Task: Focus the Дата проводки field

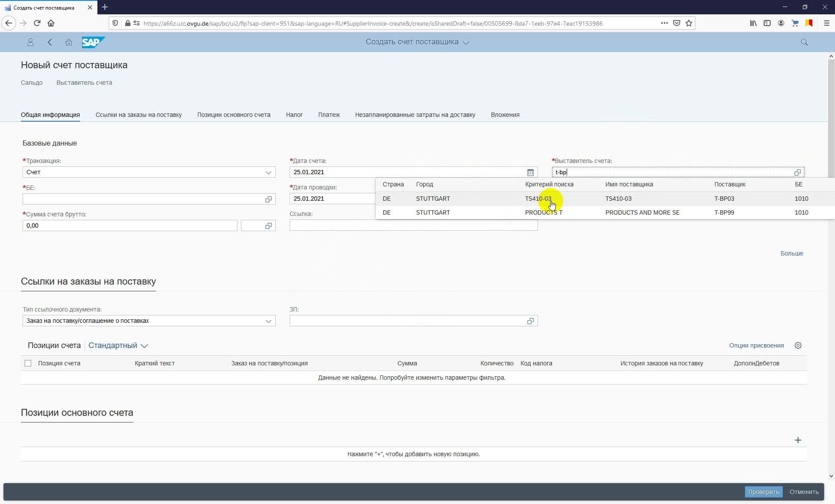Action: (333, 199)
